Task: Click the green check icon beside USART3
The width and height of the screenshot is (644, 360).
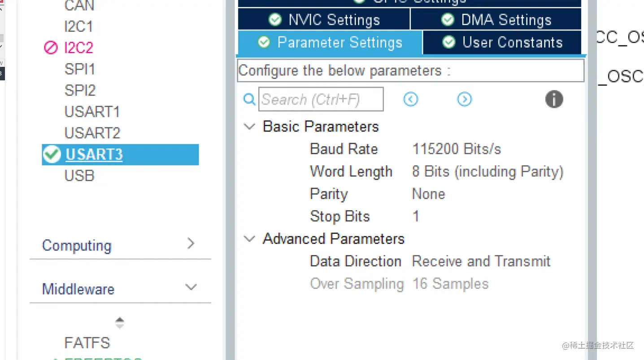Action: click(x=52, y=154)
